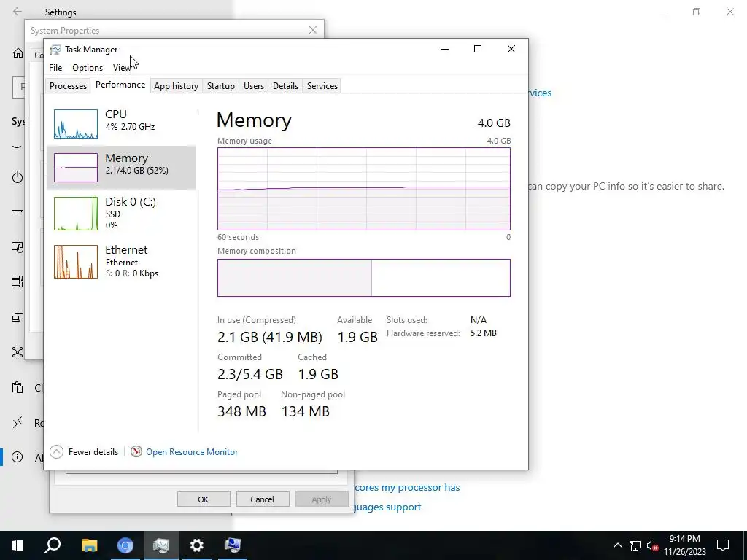747x560 pixels.
Task: Open Shared experiences icon in Settings sidebar
Action: [18, 352]
